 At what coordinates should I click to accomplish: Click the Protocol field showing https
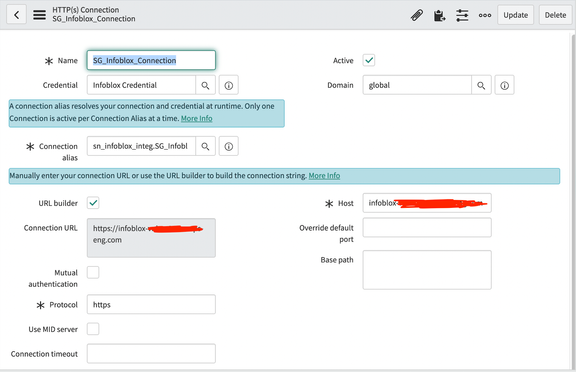[x=151, y=304]
